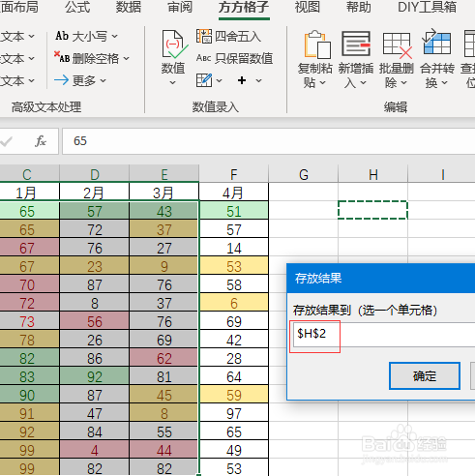Viewport: 475px width, 476px height.
Task: Select the 方方格子 ribbon tab
Action: click(x=244, y=8)
